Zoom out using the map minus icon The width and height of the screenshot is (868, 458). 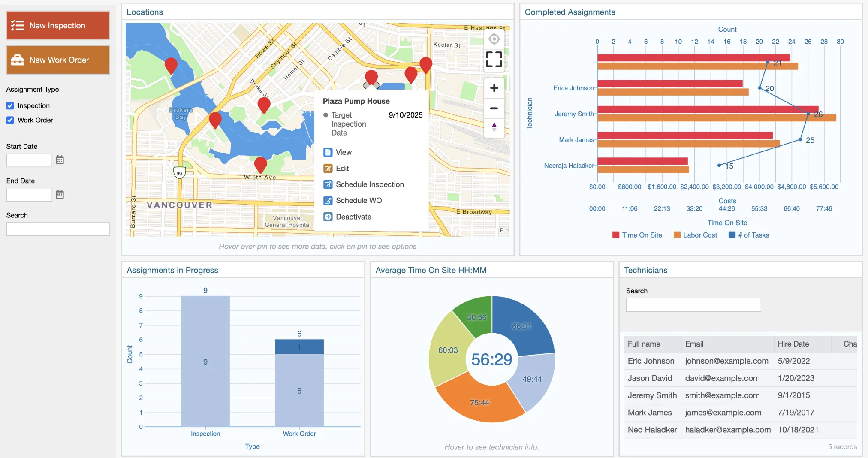point(494,108)
